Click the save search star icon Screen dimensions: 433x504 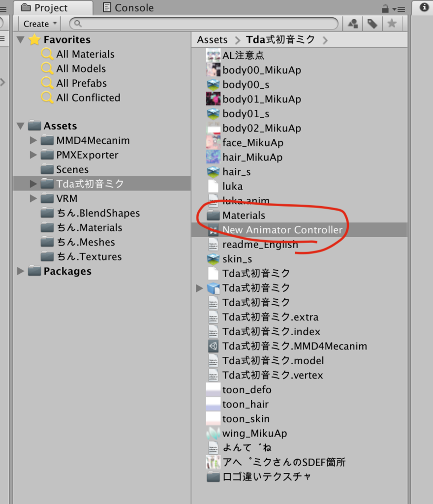click(392, 24)
